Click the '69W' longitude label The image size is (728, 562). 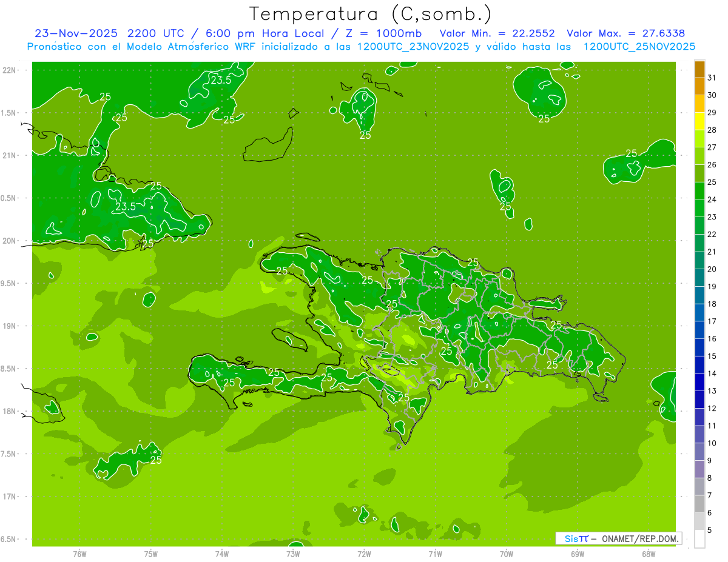[578, 554]
